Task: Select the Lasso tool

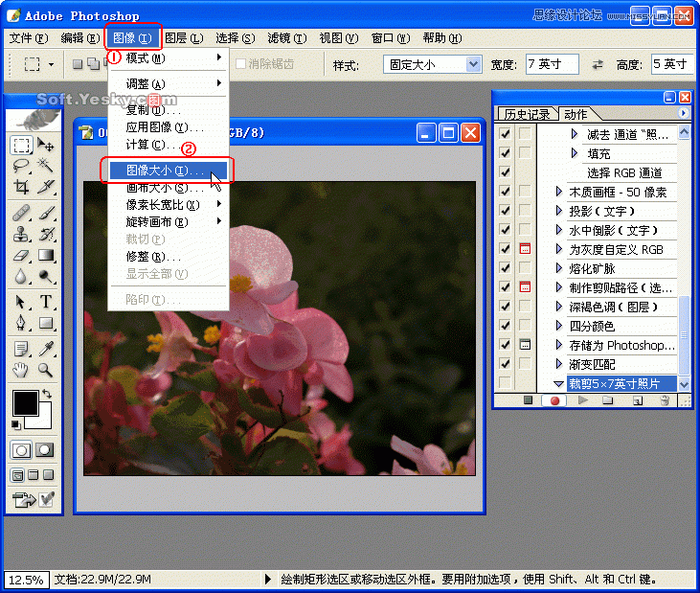Action: (21, 166)
